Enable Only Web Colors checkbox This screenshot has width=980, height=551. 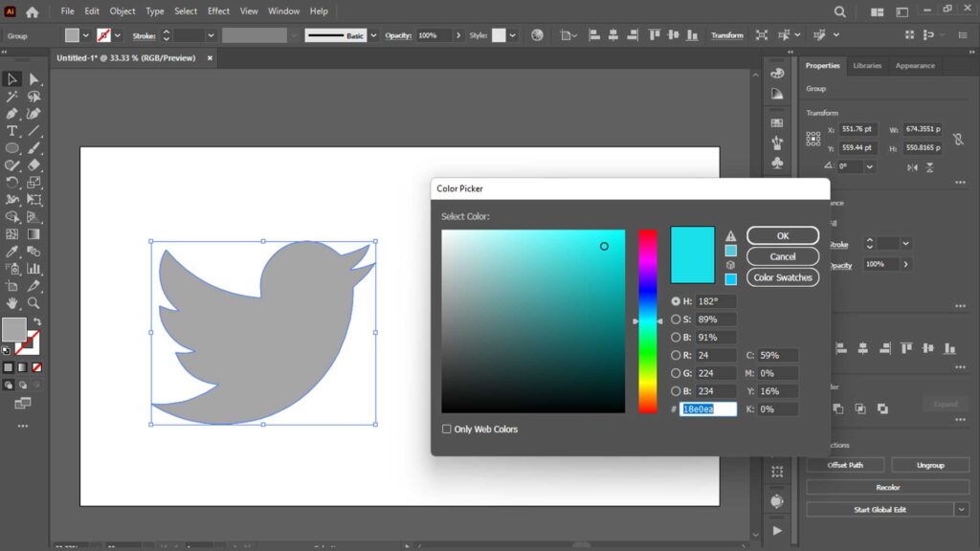[x=446, y=430]
